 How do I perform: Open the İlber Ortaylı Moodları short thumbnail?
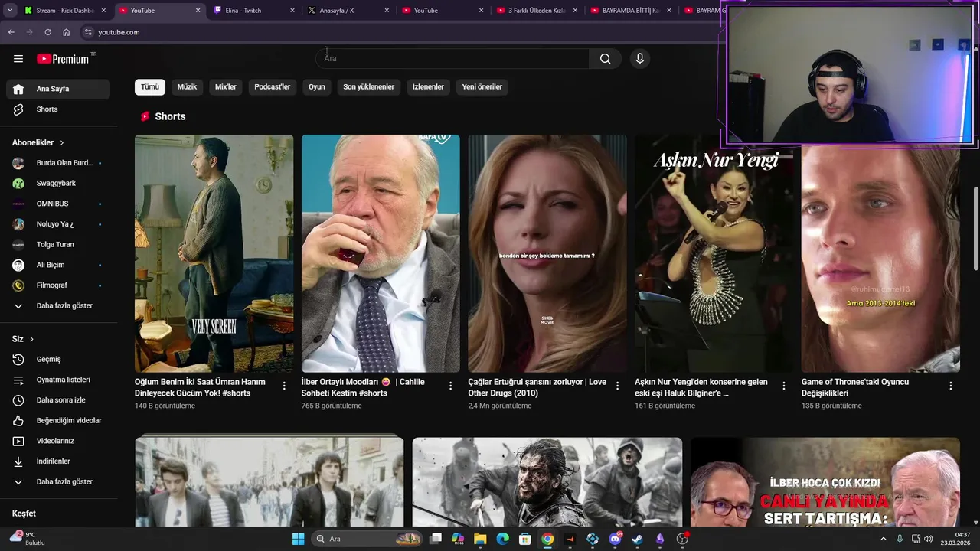click(381, 253)
